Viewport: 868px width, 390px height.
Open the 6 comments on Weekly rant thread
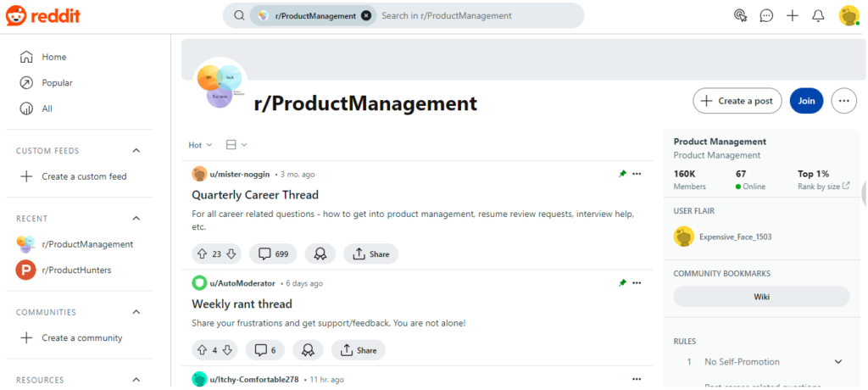coord(265,350)
